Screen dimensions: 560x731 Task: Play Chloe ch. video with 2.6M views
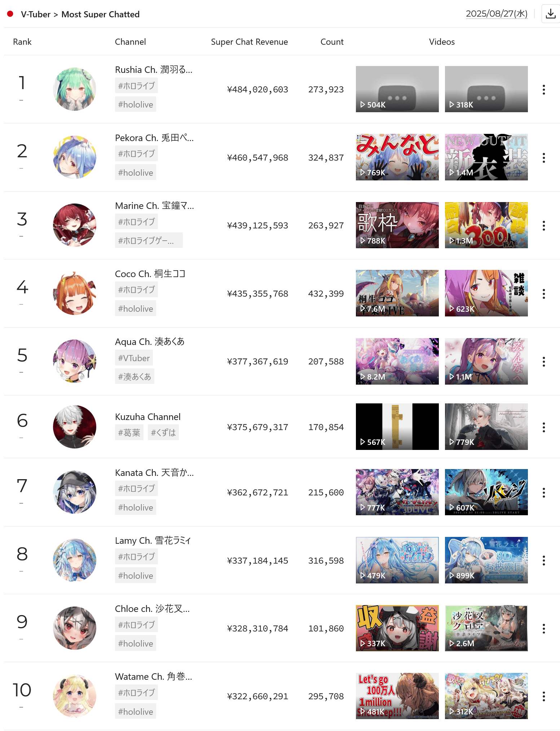coord(486,628)
